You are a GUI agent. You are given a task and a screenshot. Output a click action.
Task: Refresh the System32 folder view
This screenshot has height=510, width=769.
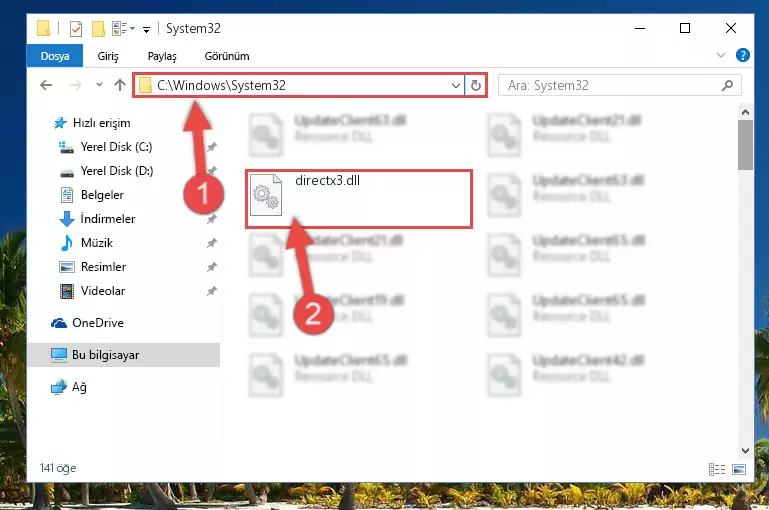(x=475, y=86)
